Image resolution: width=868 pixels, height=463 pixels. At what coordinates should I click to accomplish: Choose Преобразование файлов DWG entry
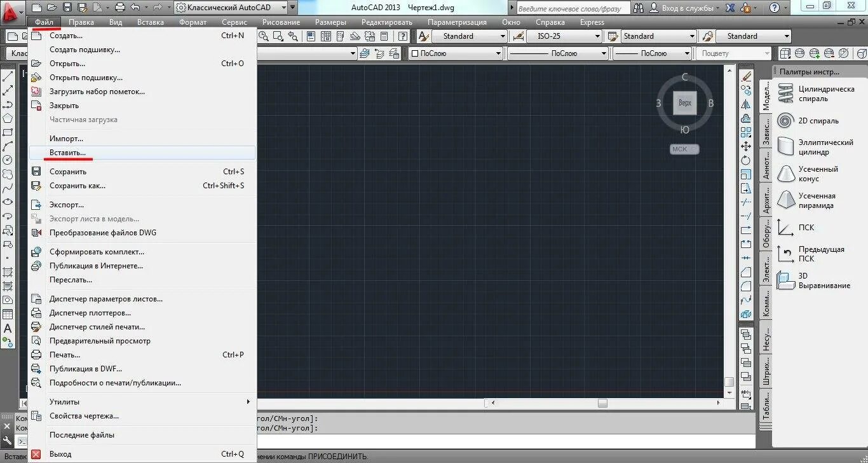(142, 233)
